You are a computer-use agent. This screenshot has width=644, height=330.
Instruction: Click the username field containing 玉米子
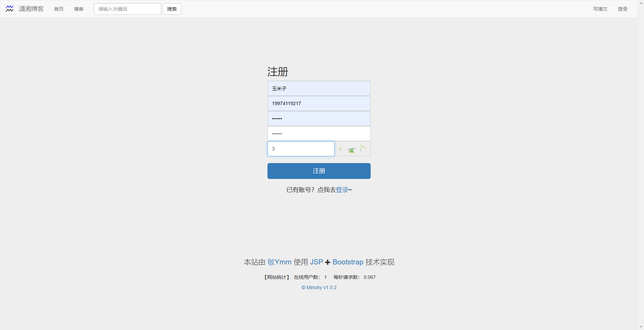click(319, 88)
